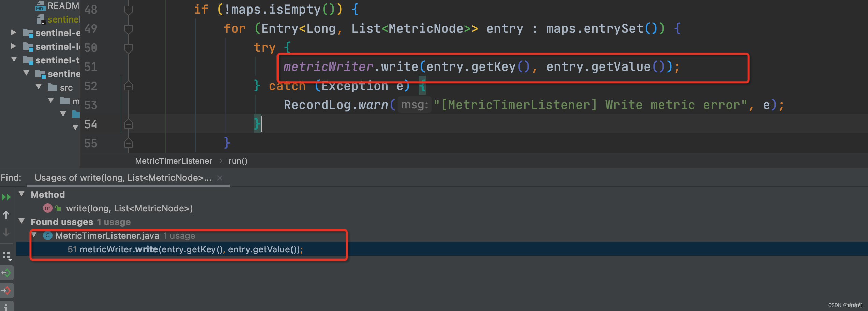Collapse the src folder arrow

pyautogui.click(x=39, y=87)
